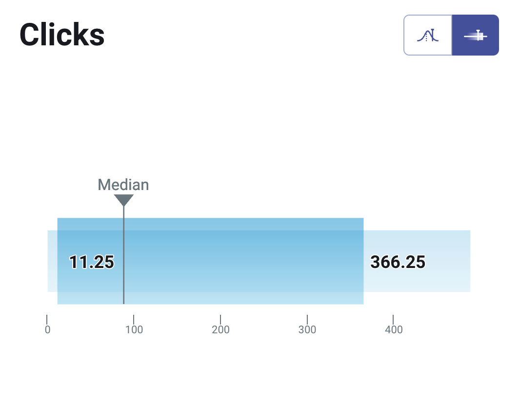Click the 200 axis tick label
519x420 pixels.
[221, 329]
